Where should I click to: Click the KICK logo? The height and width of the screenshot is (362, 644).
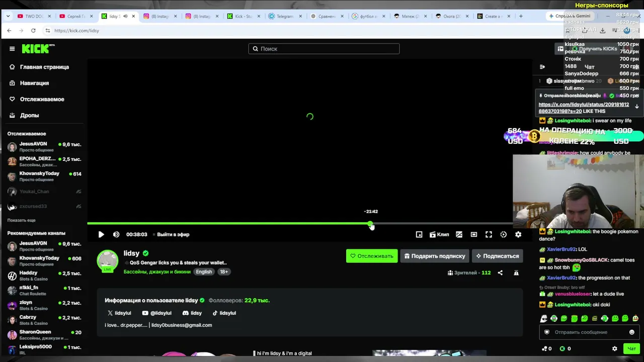(x=38, y=49)
